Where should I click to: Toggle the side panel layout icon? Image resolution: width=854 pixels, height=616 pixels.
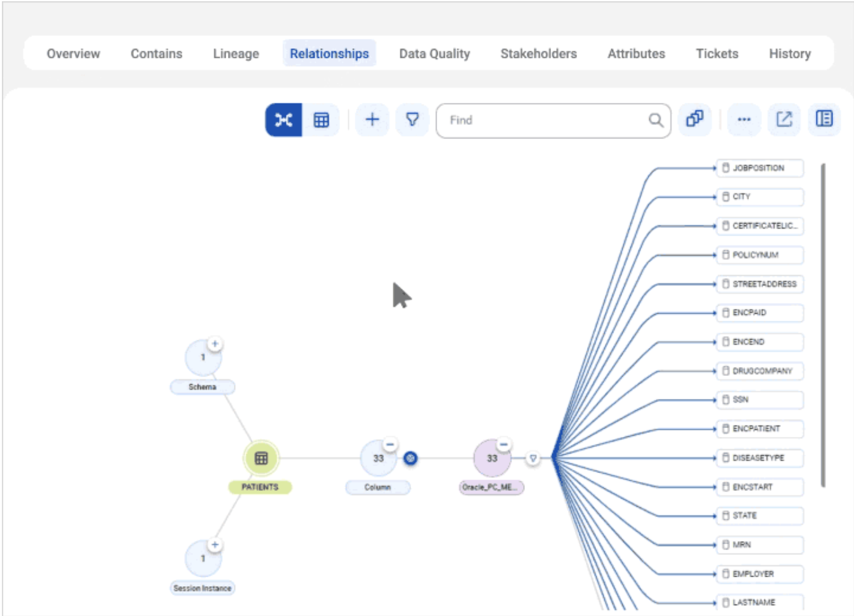(824, 119)
